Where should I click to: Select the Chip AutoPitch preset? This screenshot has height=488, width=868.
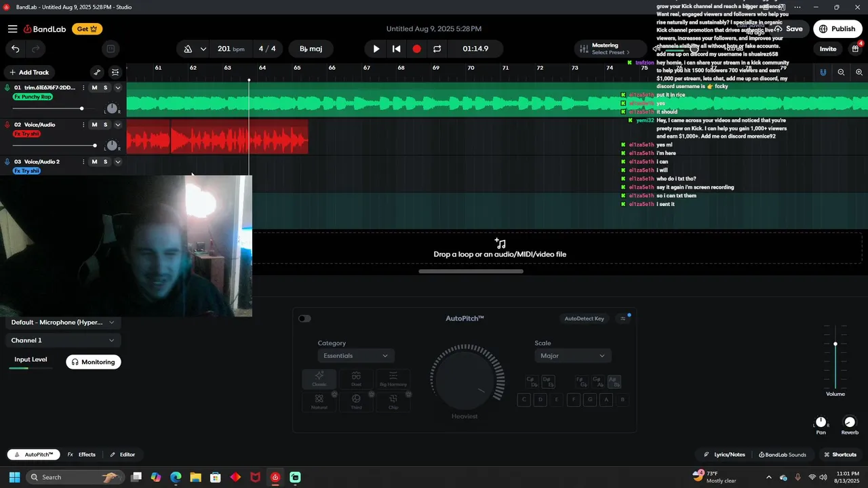tap(393, 402)
